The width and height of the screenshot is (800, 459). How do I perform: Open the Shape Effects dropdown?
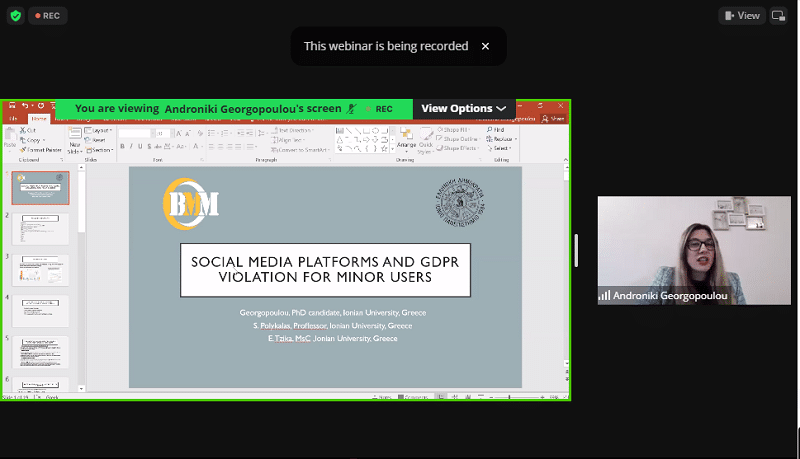pos(458,148)
